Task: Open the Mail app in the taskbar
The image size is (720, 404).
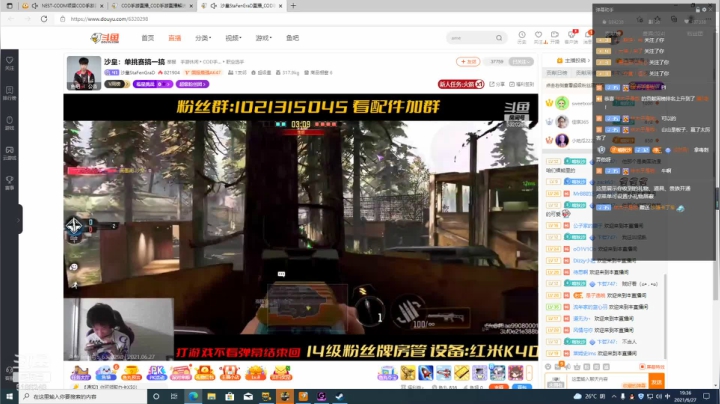Action: click(248, 396)
